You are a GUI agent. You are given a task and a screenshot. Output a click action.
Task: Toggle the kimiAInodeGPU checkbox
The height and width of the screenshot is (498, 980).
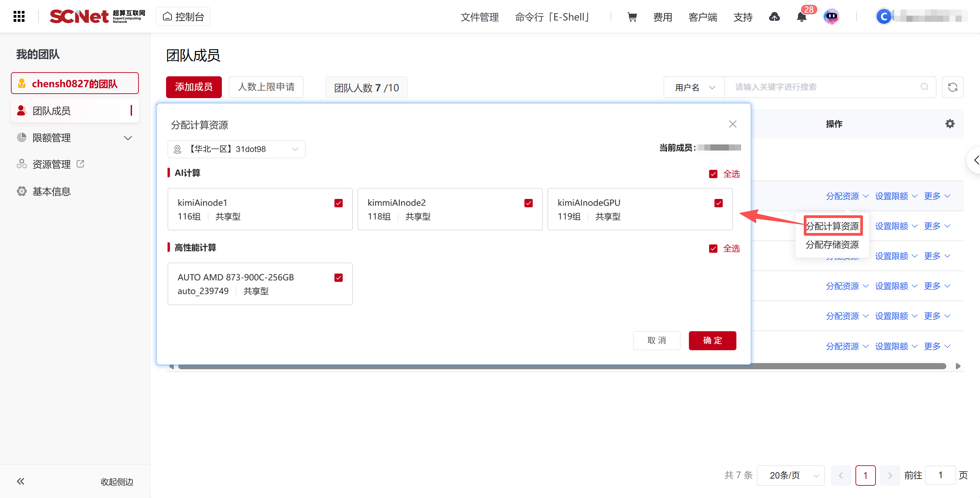(x=718, y=203)
